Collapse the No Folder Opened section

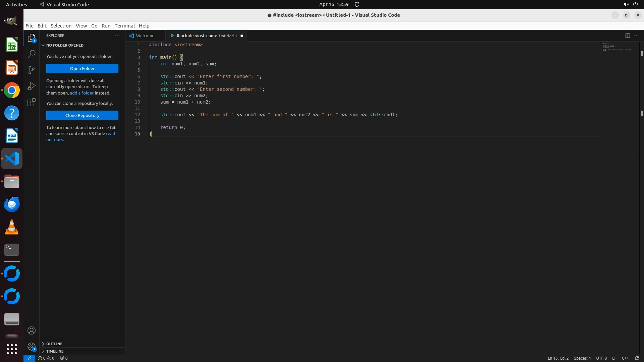[x=64, y=45]
